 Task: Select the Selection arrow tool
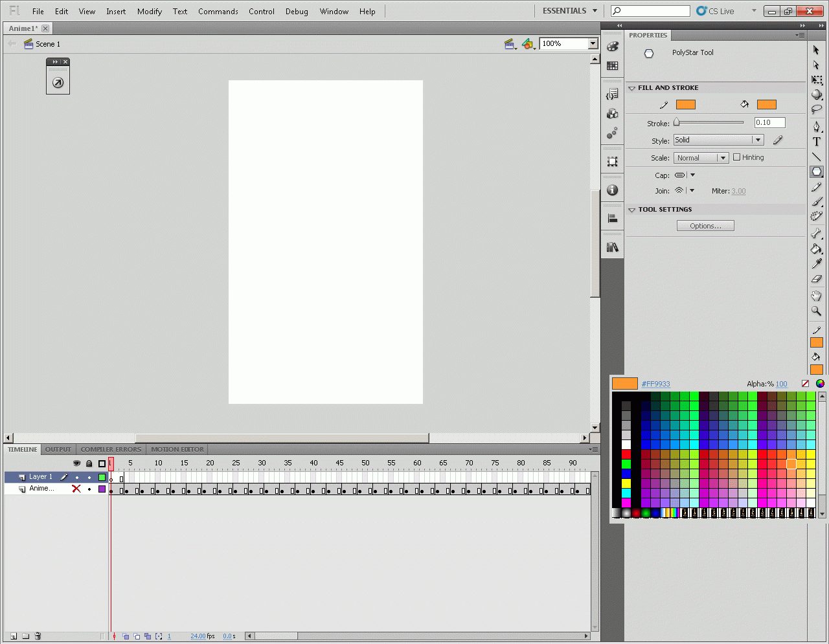tap(816, 50)
